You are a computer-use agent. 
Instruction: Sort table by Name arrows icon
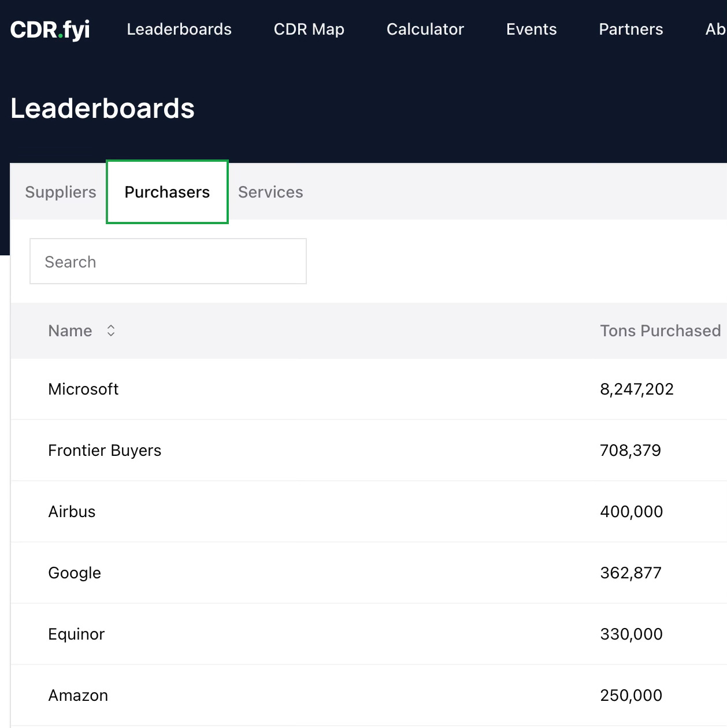pos(111,330)
